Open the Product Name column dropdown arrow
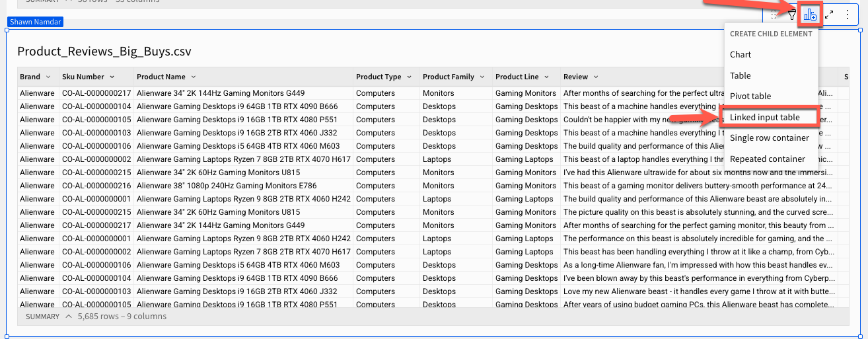 (x=194, y=77)
